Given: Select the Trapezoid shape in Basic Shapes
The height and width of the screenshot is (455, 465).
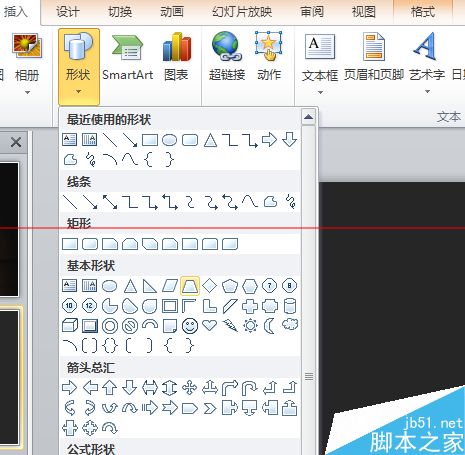Looking at the screenshot, I should pyautogui.click(x=190, y=286).
